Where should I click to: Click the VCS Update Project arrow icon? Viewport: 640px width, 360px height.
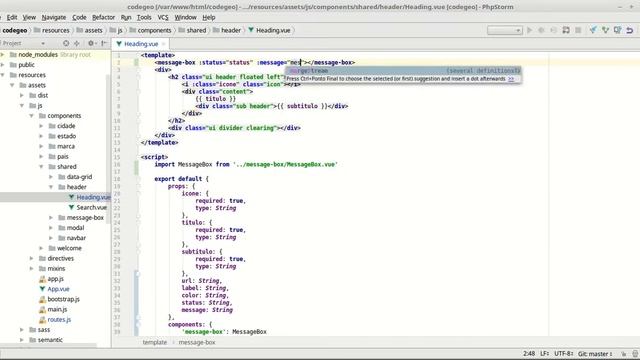click(x=593, y=30)
